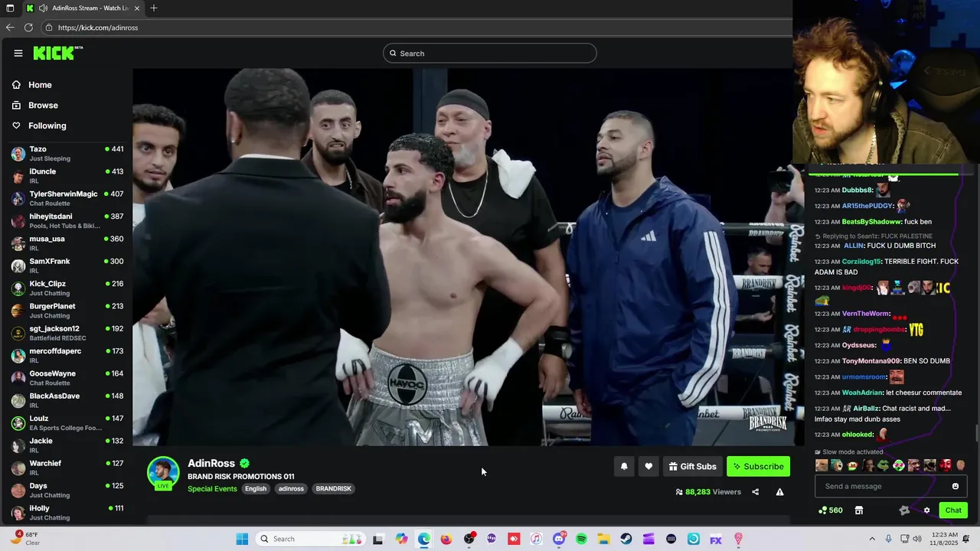
Task: Open Warchief channel in sidebar
Action: pyautogui.click(x=67, y=468)
